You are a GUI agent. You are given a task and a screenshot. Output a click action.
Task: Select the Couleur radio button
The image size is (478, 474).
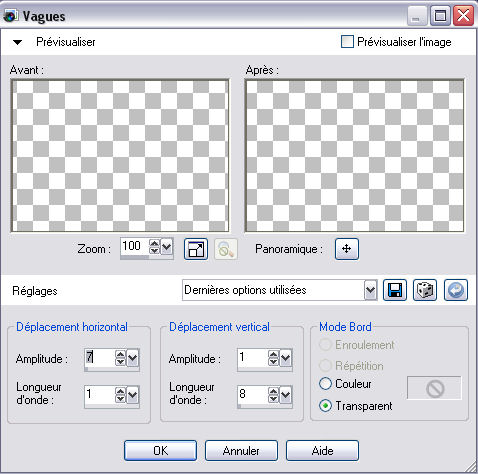325,384
